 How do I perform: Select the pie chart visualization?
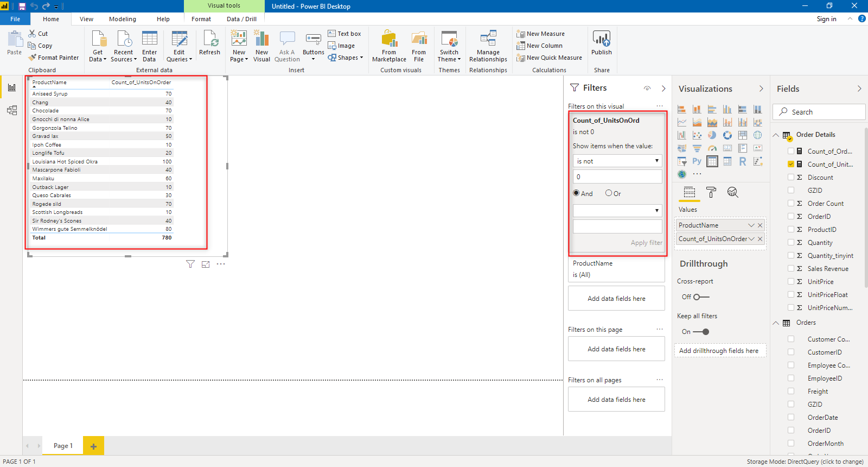coord(712,135)
